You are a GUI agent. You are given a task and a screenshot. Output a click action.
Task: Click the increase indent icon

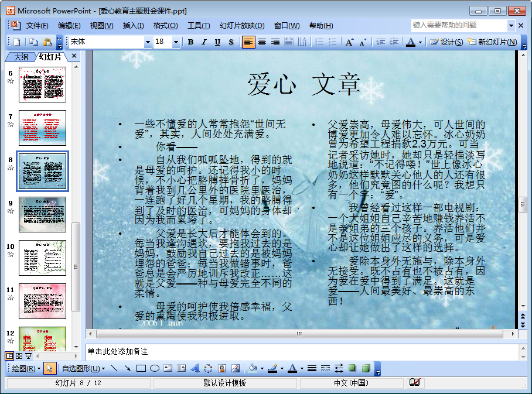pos(394,42)
